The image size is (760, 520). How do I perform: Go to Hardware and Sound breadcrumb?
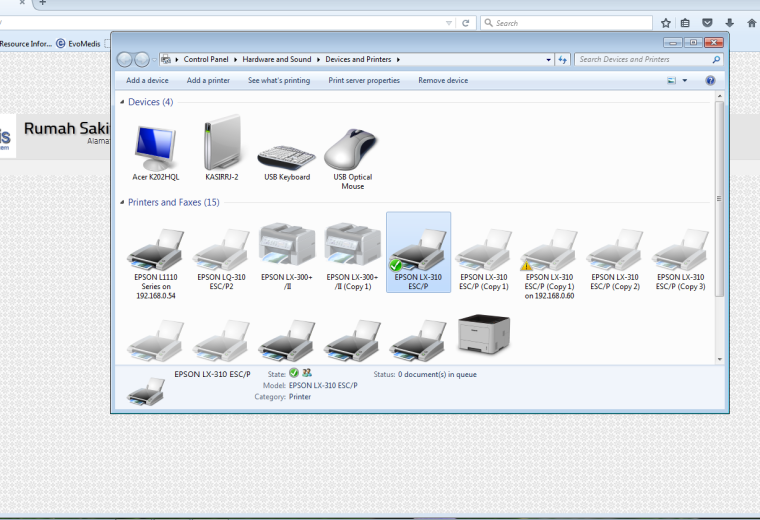pos(277,59)
